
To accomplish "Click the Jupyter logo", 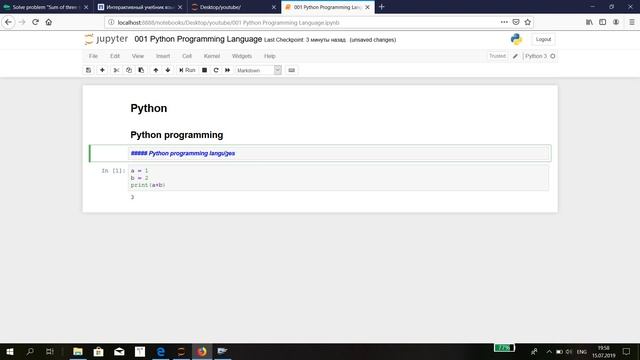I will pos(107,39).
